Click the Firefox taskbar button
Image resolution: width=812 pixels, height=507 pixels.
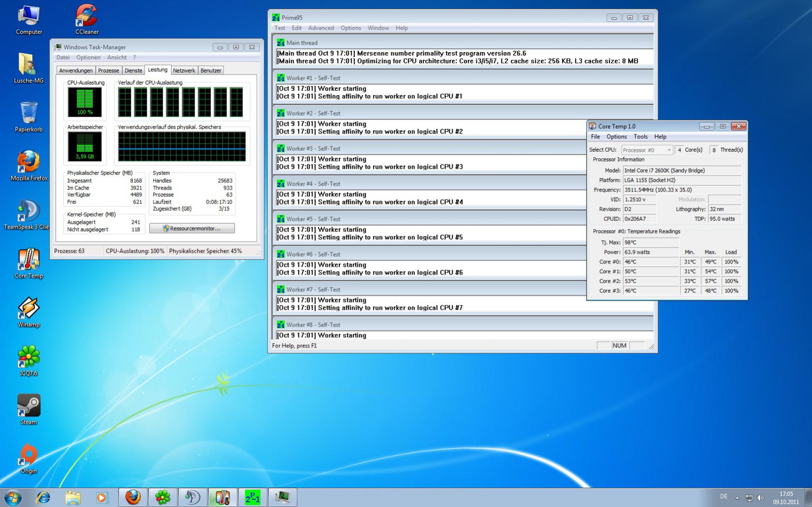133,497
